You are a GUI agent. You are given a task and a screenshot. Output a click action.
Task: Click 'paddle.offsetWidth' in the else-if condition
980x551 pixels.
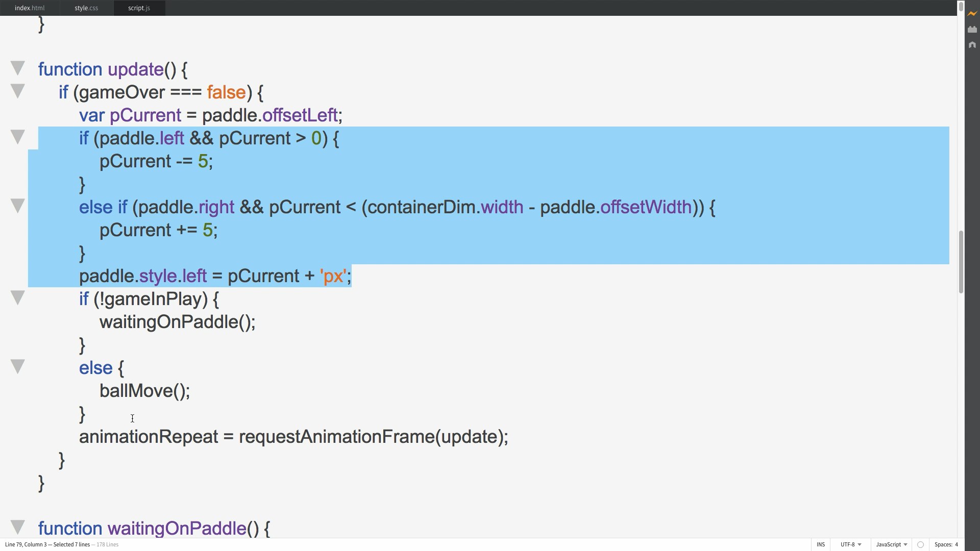(616, 207)
